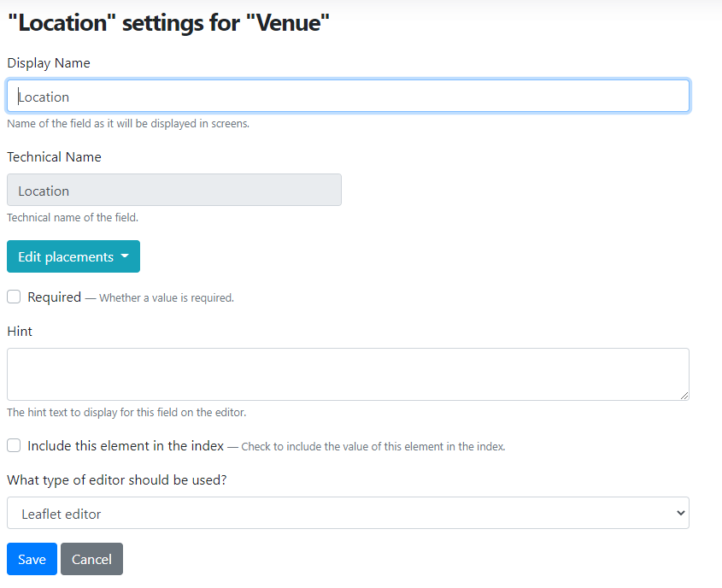Click the disabled Technical Name field
Screen dimensions: 722x588
[x=174, y=190]
